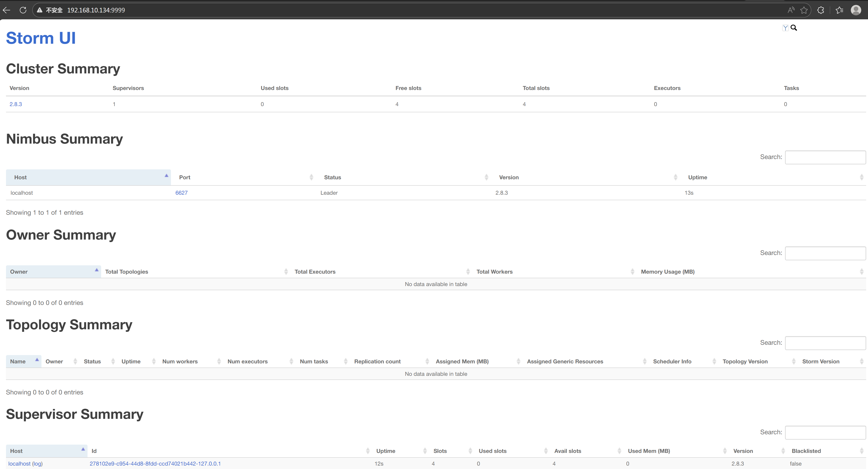
Task: Open the favorites list icon
Action: [x=839, y=10]
